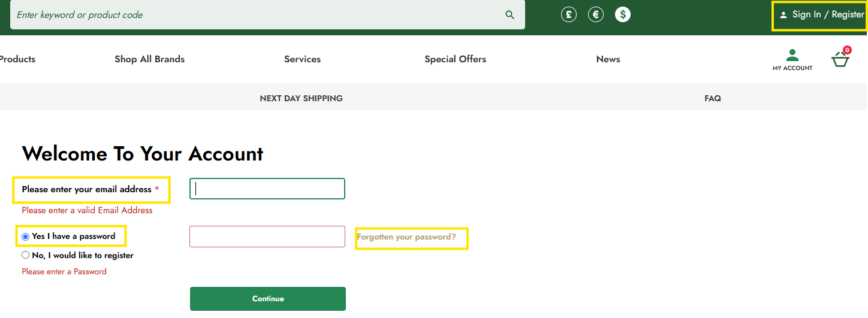
Task: Open My Account person icon
Action: 792,56
